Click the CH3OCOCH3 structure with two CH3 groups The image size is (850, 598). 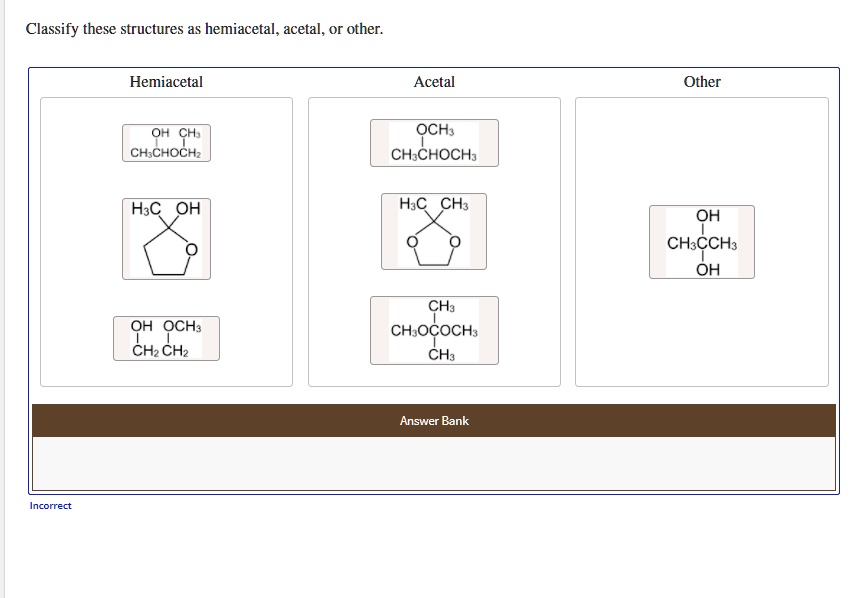(434, 330)
